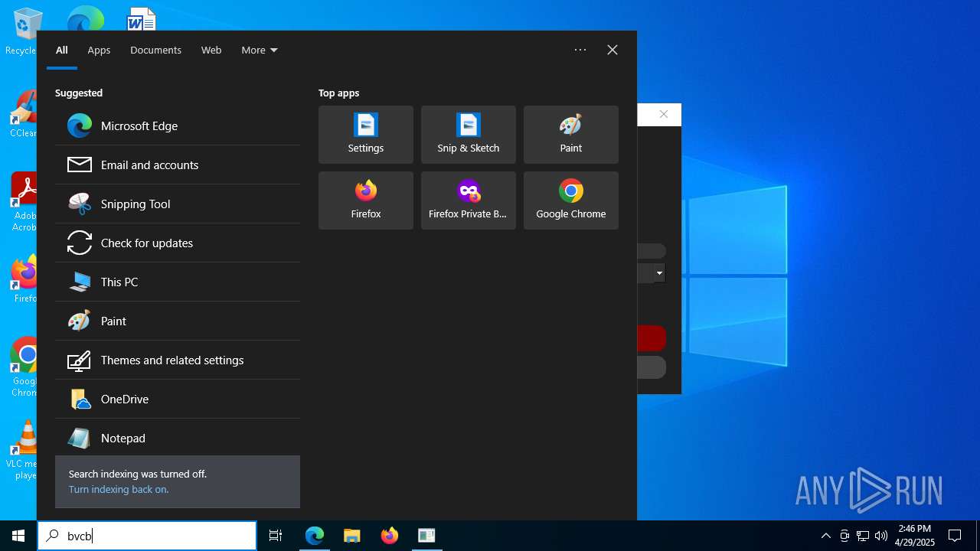Open volume control in system tray
Viewport: 980px width, 551px height.
click(881, 536)
